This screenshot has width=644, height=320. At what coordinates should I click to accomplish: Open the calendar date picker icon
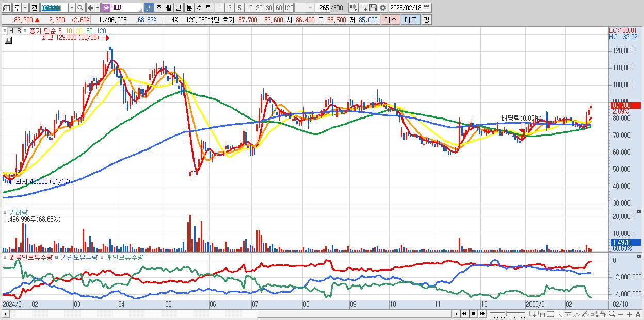click(426, 8)
